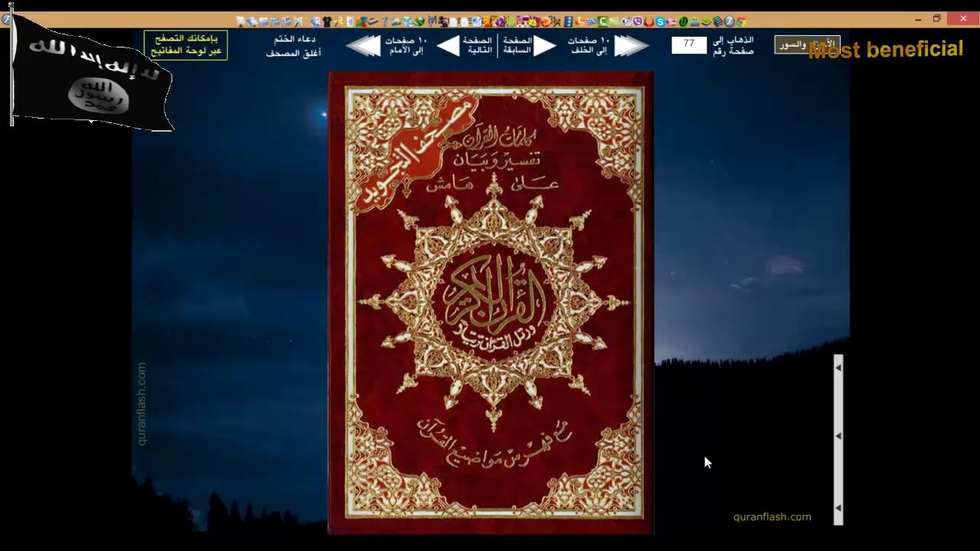Expand the top arrow on the side bar
Image resolution: width=980 pixels, height=551 pixels.
(838, 368)
